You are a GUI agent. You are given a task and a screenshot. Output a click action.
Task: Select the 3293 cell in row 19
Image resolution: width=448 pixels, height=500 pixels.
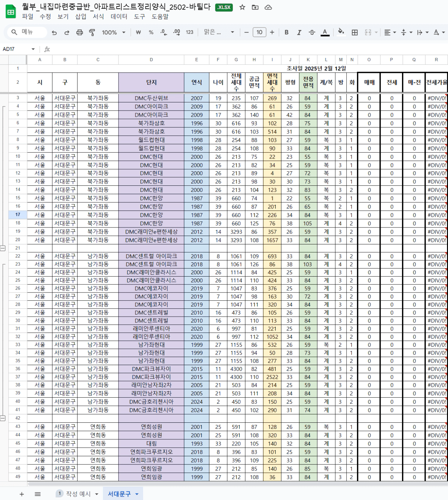coord(236,232)
